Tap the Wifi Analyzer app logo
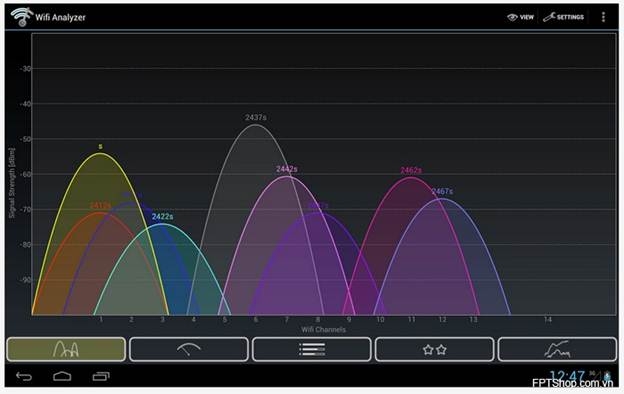Screen dimensions: 624x394 coord(21,17)
